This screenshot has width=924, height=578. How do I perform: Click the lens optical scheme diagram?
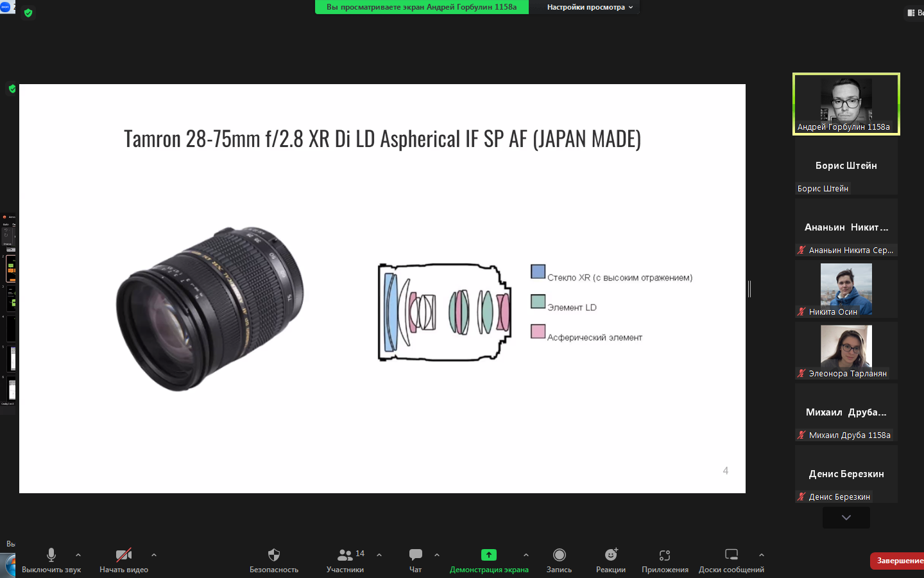coord(445,312)
